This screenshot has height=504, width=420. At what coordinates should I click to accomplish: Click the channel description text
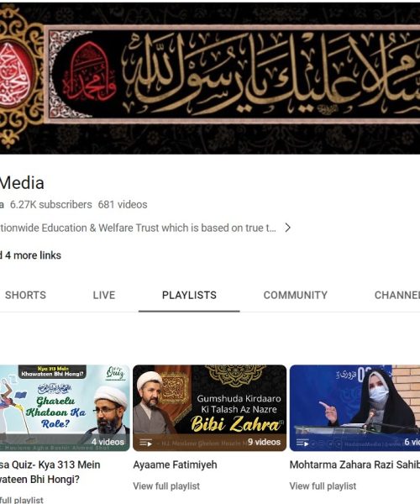click(138, 228)
